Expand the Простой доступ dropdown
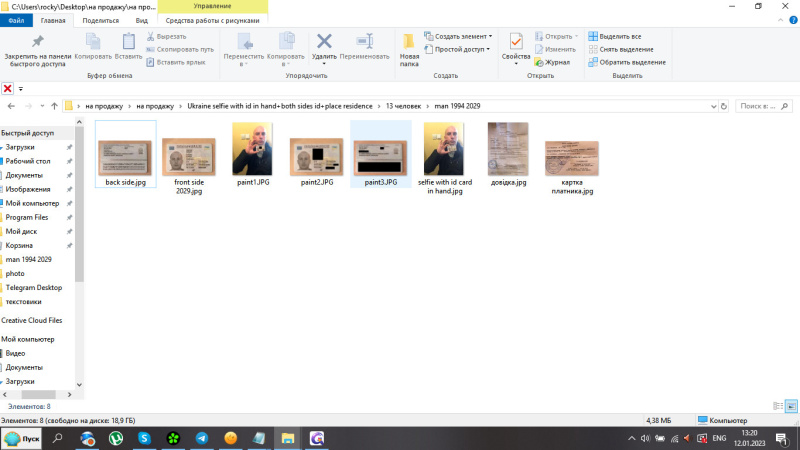 [460, 49]
